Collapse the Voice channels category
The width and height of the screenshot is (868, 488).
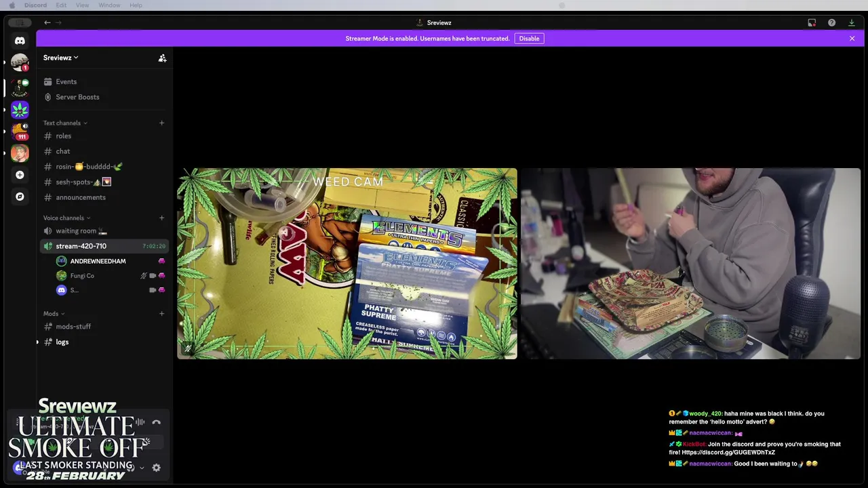coord(67,218)
